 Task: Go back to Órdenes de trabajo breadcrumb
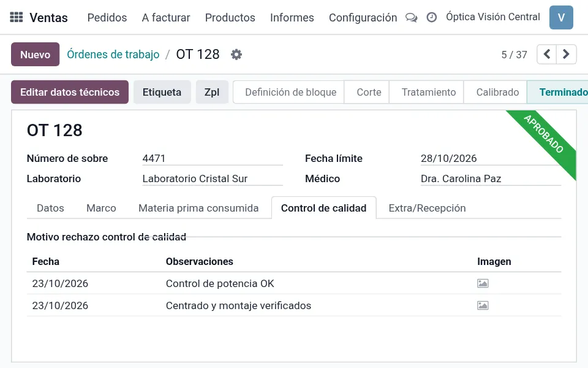pos(113,55)
